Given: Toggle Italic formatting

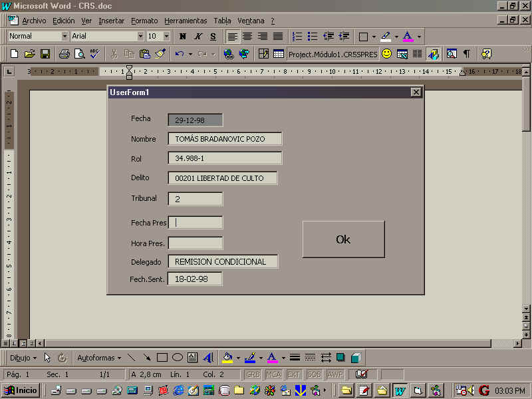Looking at the screenshot, I should [198, 37].
